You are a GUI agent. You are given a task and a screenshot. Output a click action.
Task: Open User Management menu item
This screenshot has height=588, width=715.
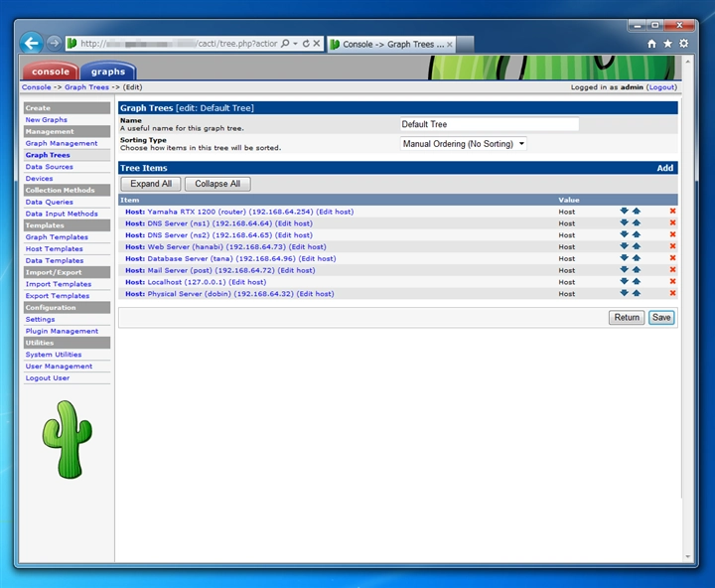click(59, 366)
